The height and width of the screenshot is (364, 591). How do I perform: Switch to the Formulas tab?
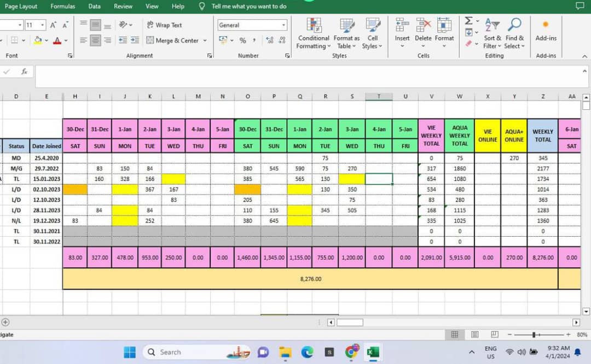(62, 7)
